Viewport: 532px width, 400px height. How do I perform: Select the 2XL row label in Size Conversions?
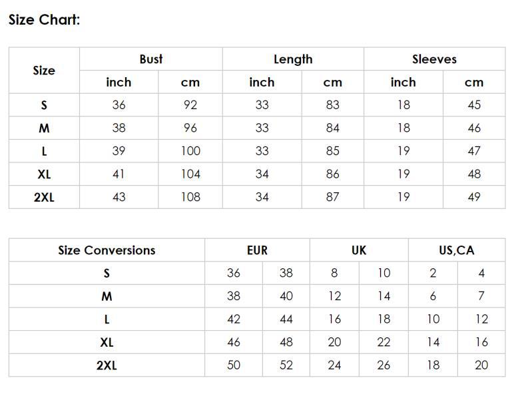pos(107,365)
